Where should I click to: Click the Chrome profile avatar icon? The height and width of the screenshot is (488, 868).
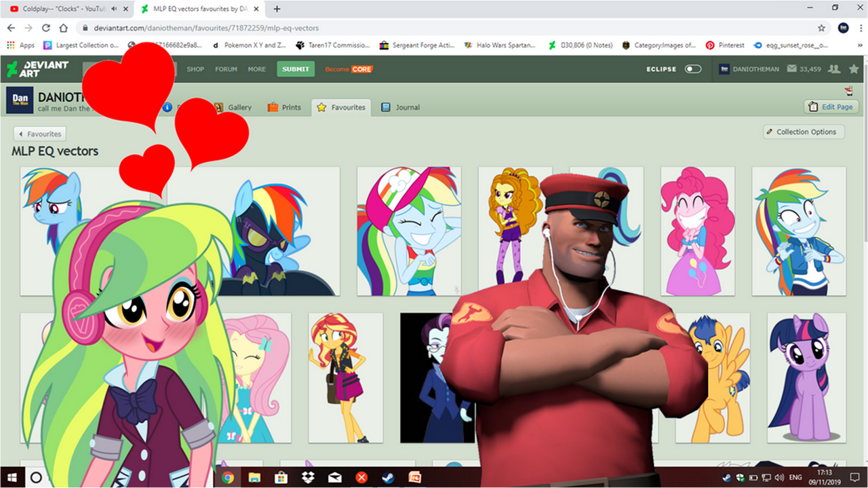tap(844, 28)
